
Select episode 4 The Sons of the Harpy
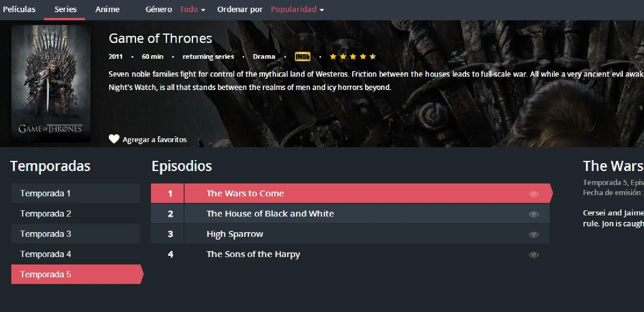coord(350,254)
